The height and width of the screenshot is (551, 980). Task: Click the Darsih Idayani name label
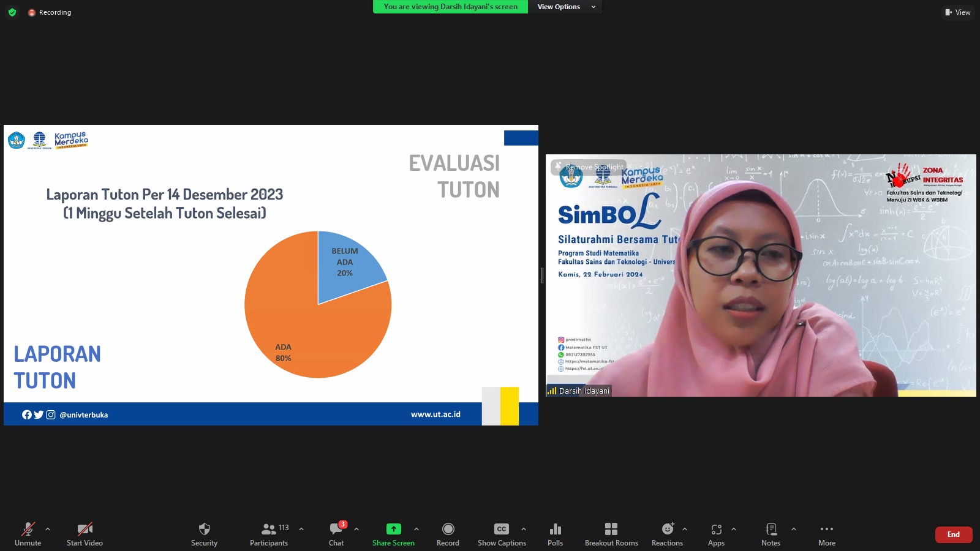point(584,391)
